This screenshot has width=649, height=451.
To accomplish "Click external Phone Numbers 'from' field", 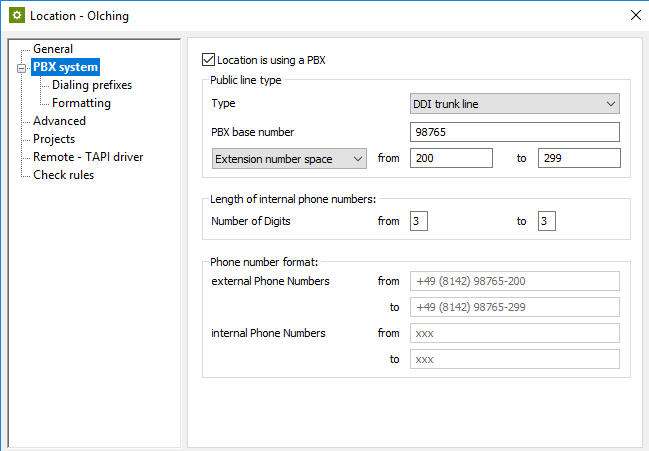I will pyautogui.click(x=515, y=282).
